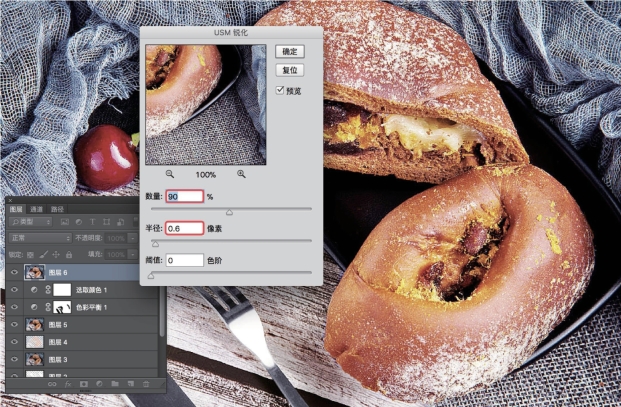Click the 色彩平衡 1 layer mask thumbnail
The height and width of the screenshot is (407, 621).
click(x=62, y=307)
